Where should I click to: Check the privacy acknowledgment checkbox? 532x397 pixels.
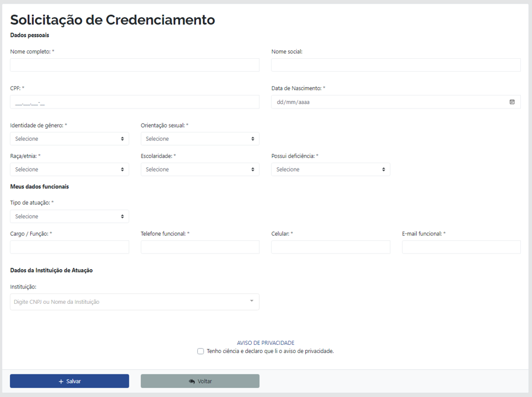pyautogui.click(x=201, y=351)
